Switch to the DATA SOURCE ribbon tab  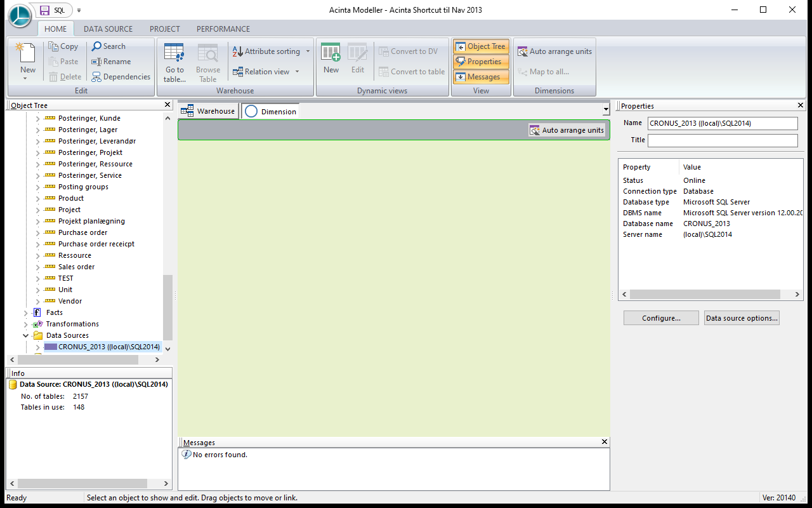point(108,29)
